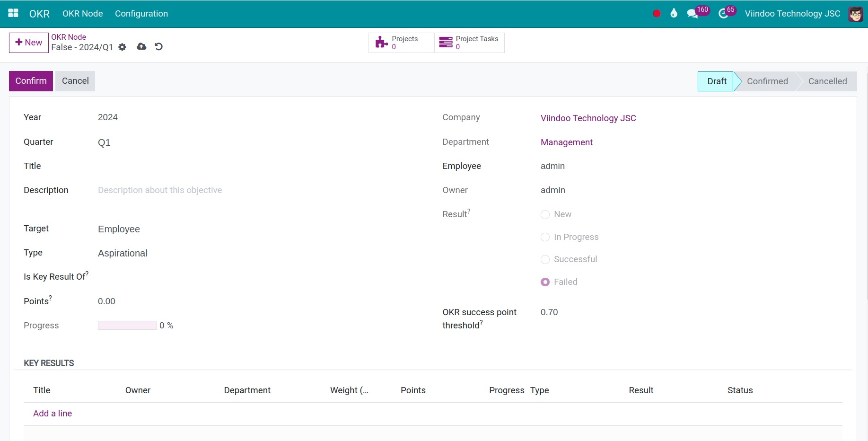Open activities clock with 65 badge
The height and width of the screenshot is (441, 868).
coord(727,12)
